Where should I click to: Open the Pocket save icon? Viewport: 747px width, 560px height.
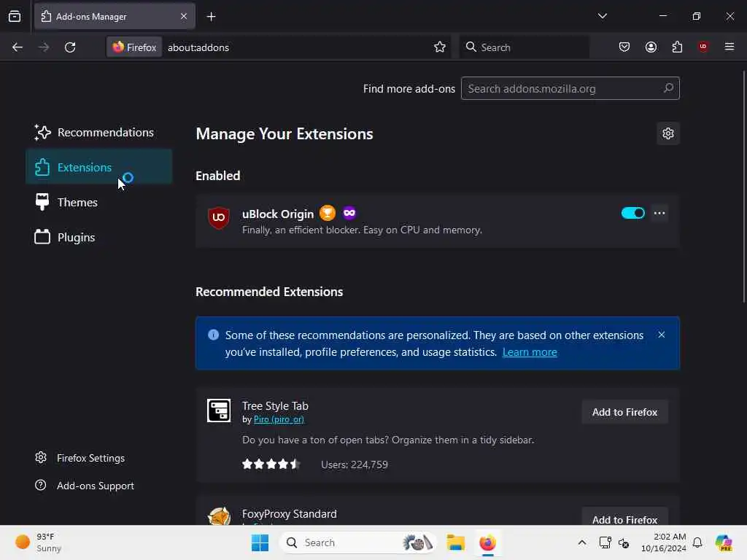click(x=624, y=47)
